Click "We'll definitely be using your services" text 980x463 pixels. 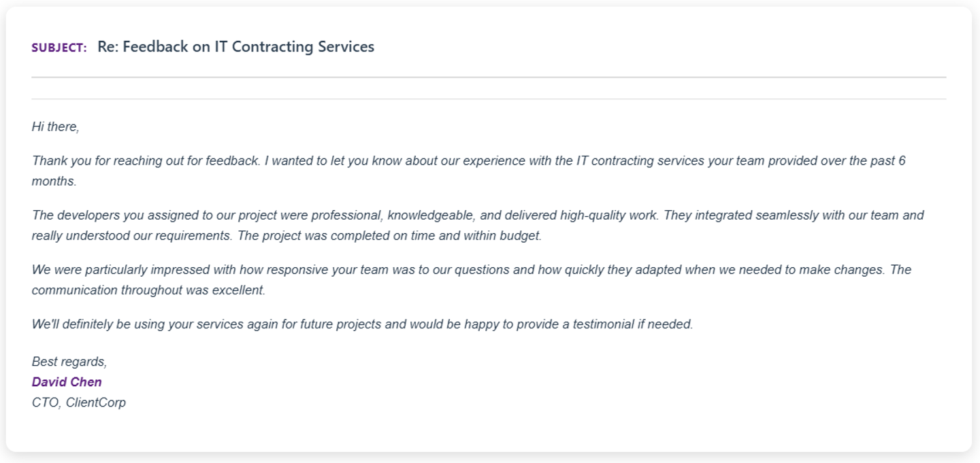[x=140, y=324]
